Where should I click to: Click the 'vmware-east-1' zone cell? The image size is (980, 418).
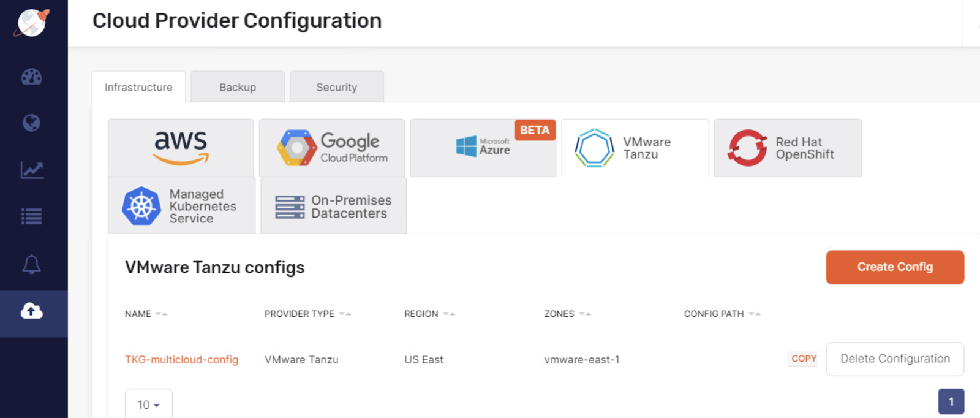(x=582, y=360)
